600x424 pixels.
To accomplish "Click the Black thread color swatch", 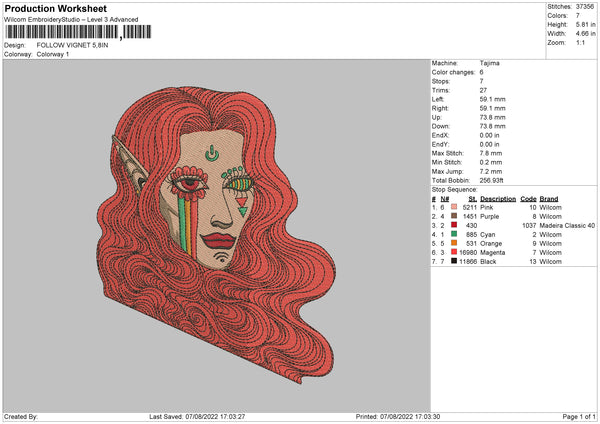I will [x=454, y=261].
